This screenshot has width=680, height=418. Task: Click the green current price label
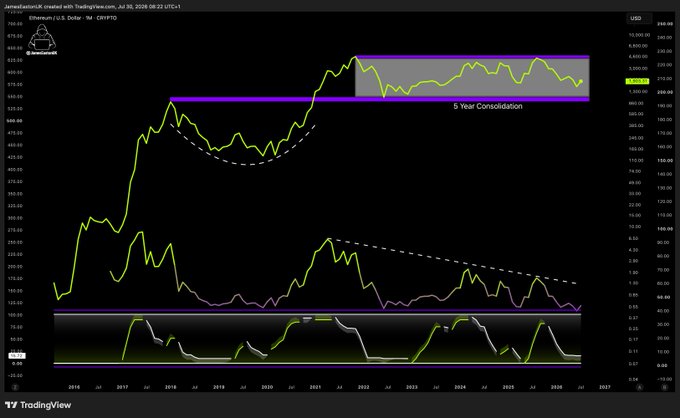[x=637, y=81]
